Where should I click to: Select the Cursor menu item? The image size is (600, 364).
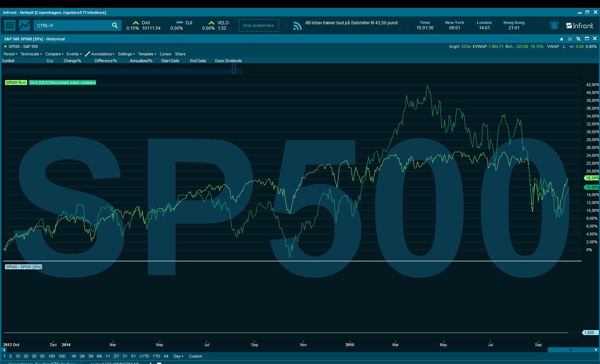[165, 54]
